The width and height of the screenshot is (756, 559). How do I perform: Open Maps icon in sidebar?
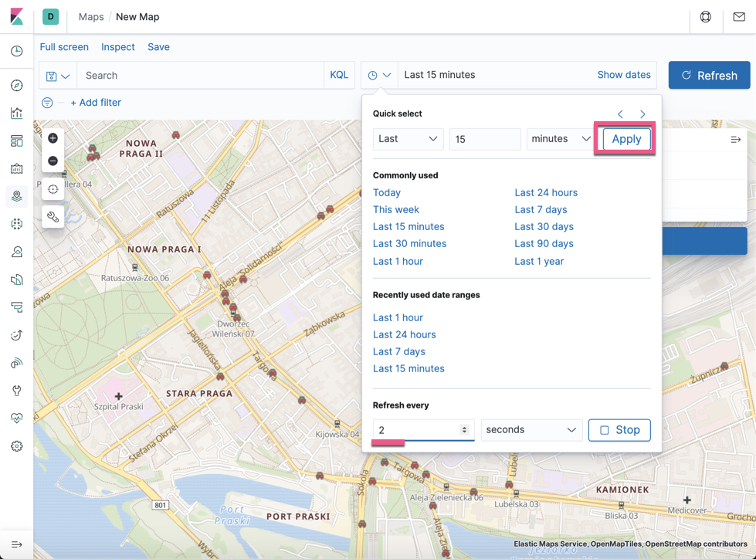click(16, 196)
